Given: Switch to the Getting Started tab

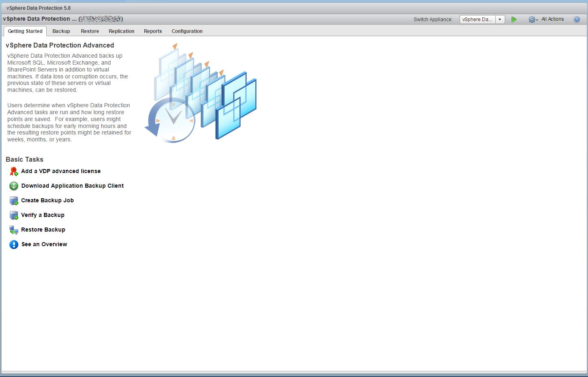Looking at the screenshot, I should coord(25,31).
